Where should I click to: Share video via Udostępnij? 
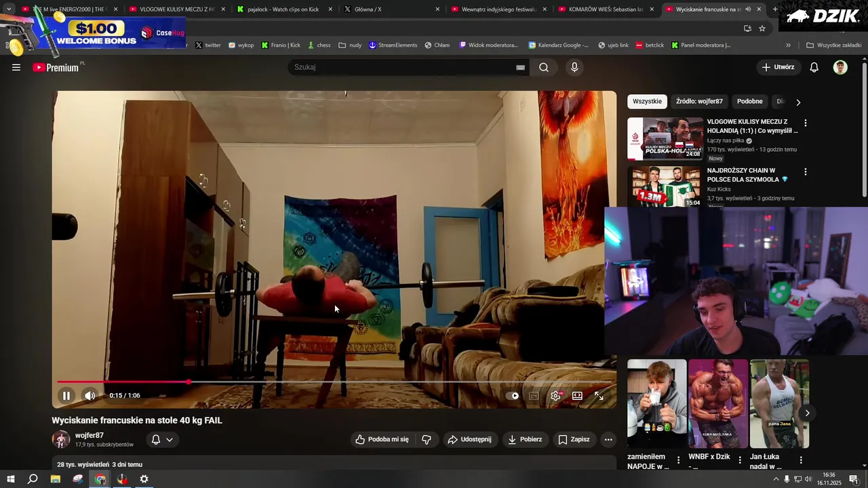[x=470, y=439]
